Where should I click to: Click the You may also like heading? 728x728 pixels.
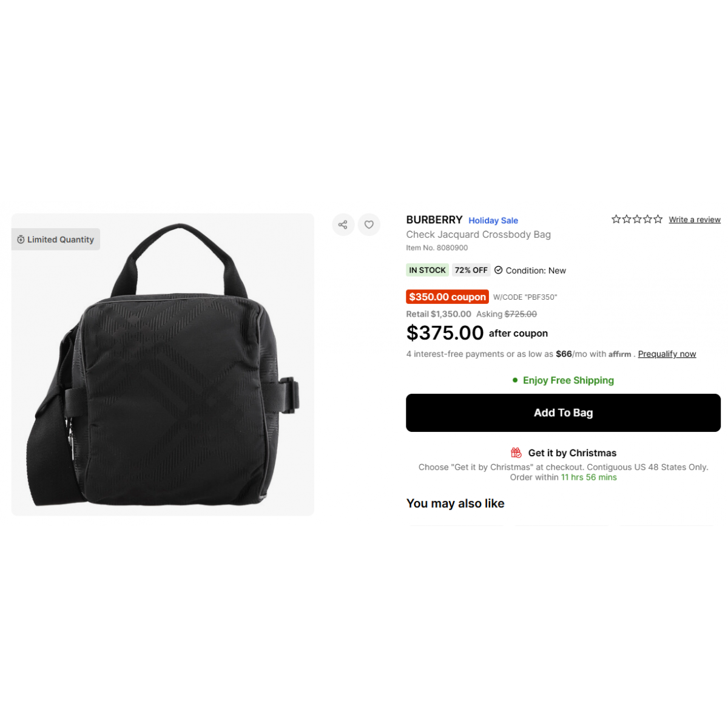click(x=455, y=504)
